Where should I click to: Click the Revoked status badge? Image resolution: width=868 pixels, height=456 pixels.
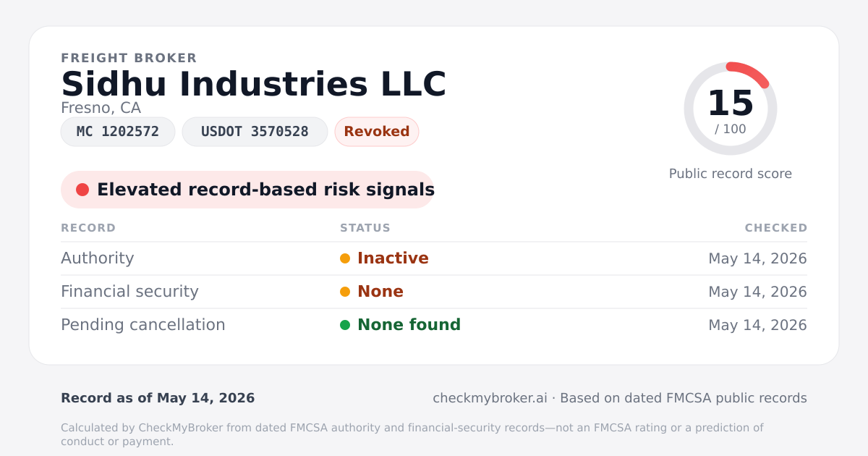pos(377,132)
